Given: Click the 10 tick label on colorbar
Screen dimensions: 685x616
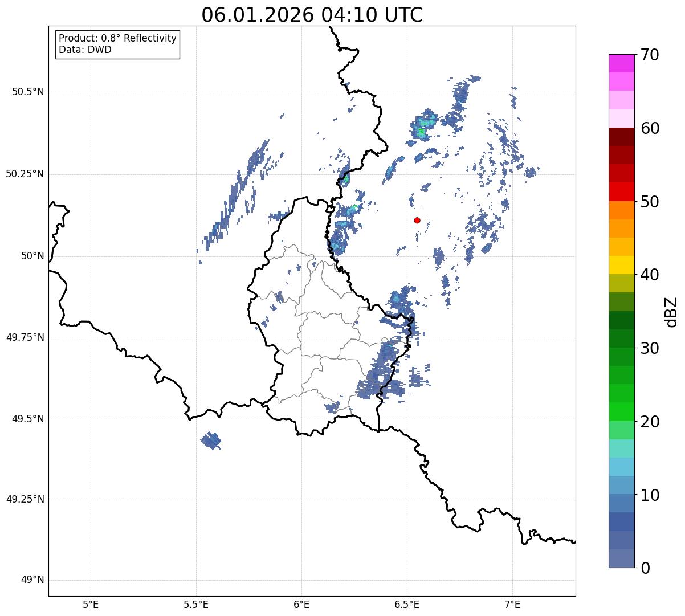Looking at the screenshot, I should (x=650, y=495).
